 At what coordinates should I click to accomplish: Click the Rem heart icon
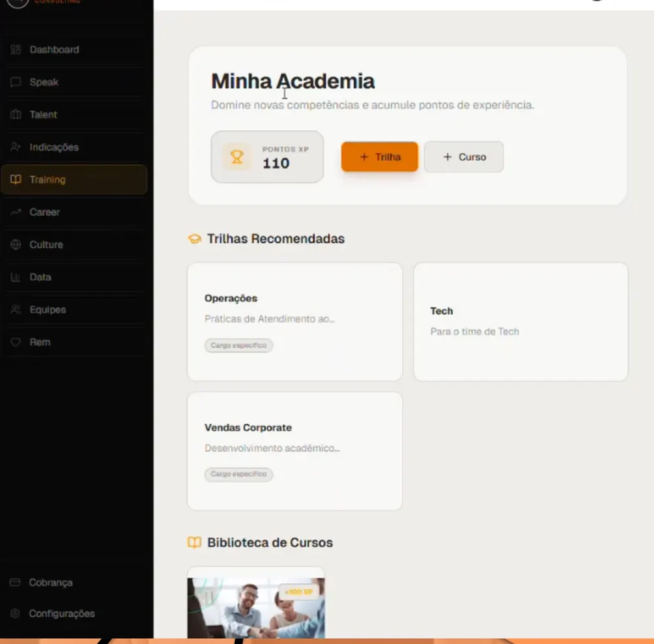(x=16, y=343)
